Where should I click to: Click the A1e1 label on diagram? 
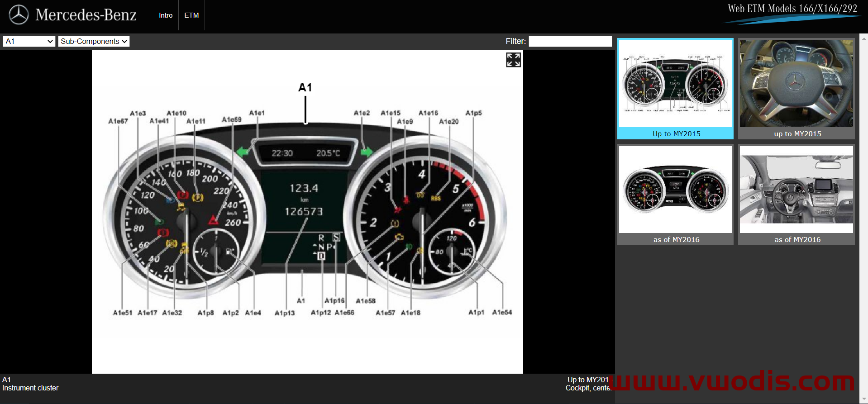[257, 113]
